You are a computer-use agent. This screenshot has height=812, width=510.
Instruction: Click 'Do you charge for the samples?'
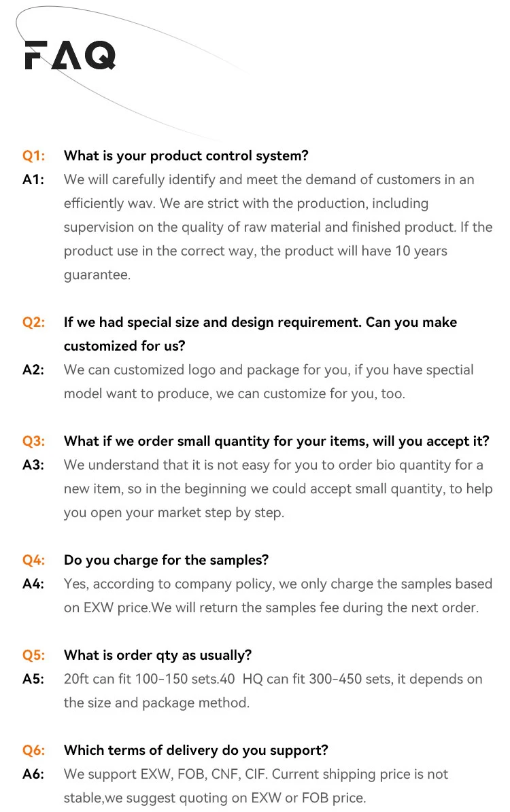pyautogui.click(x=166, y=561)
